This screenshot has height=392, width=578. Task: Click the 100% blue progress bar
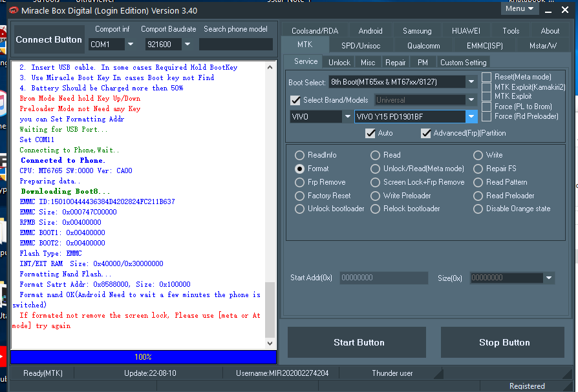pyautogui.click(x=144, y=357)
